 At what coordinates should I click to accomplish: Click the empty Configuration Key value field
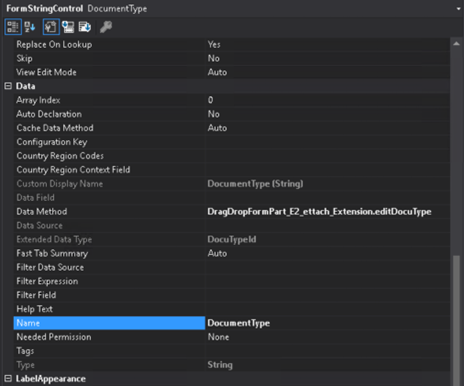(328, 142)
